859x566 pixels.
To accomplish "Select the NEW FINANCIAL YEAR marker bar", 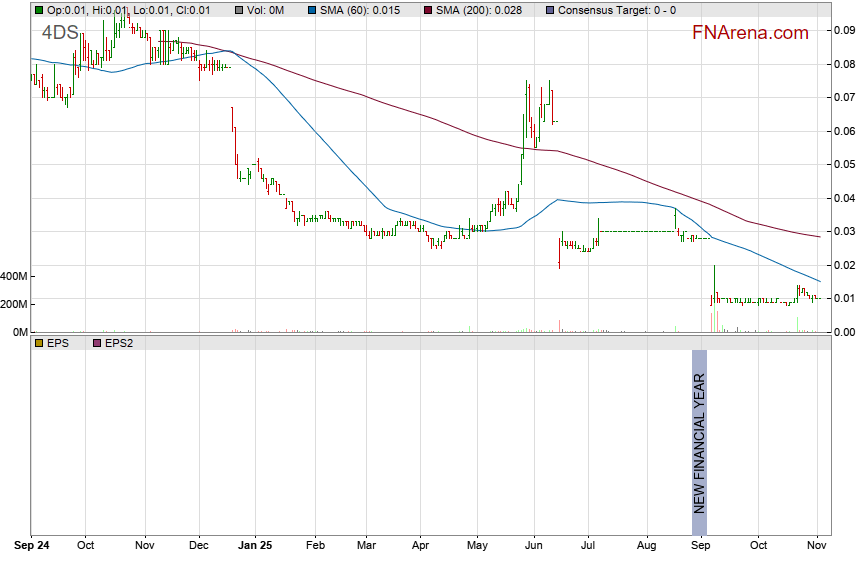I will pyautogui.click(x=699, y=432).
